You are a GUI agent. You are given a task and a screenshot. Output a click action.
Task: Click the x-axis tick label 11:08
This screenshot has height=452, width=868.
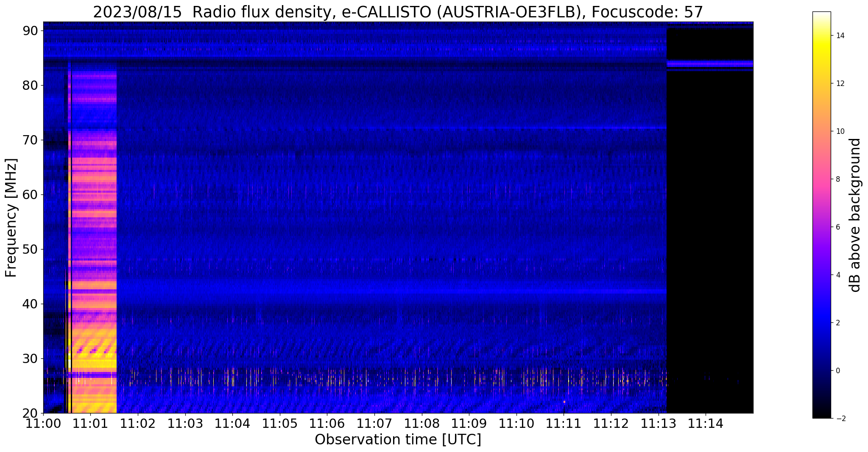tap(422, 423)
